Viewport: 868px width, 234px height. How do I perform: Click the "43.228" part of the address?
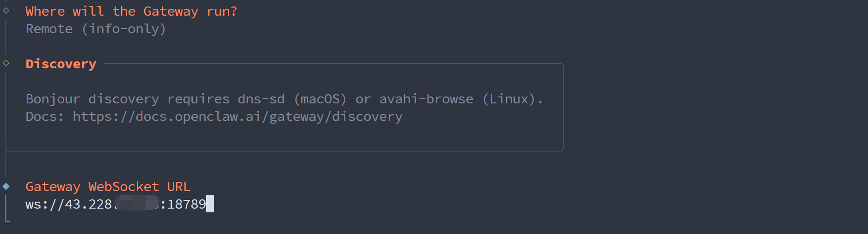tap(88, 204)
